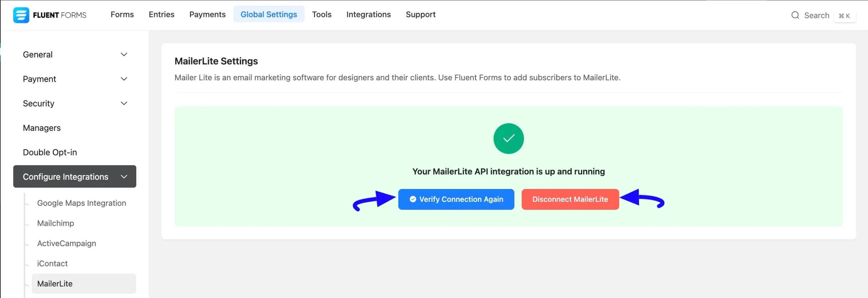Select MailerLite in sidebar list
This screenshot has height=298, width=868.
[x=84, y=284]
